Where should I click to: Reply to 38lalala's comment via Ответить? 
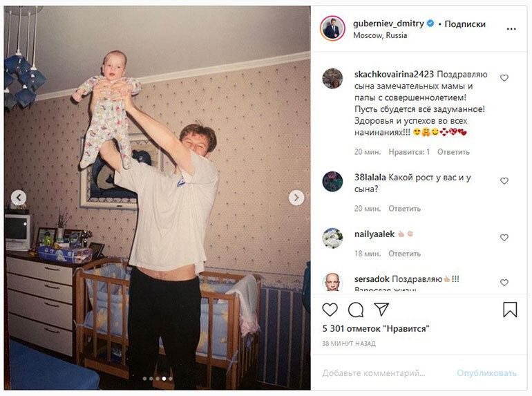tap(404, 209)
